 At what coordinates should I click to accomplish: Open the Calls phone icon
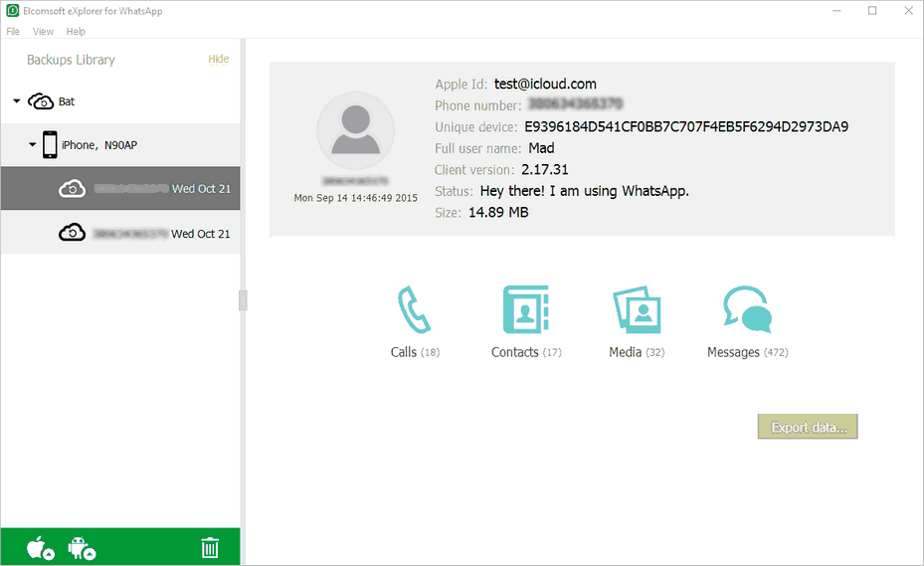[415, 309]
